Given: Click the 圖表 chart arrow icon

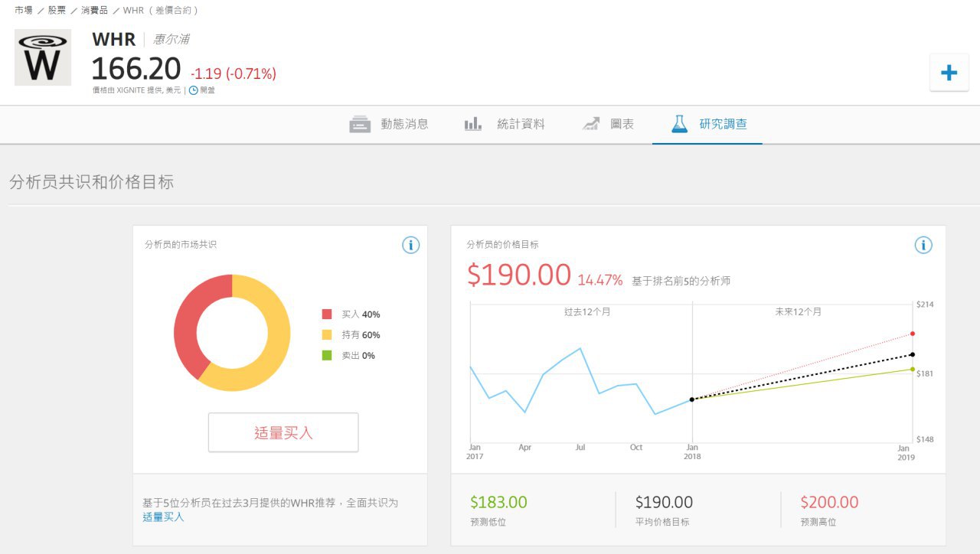Looking at the screenshot, I should pyautogui.click(x=590, y=124).
